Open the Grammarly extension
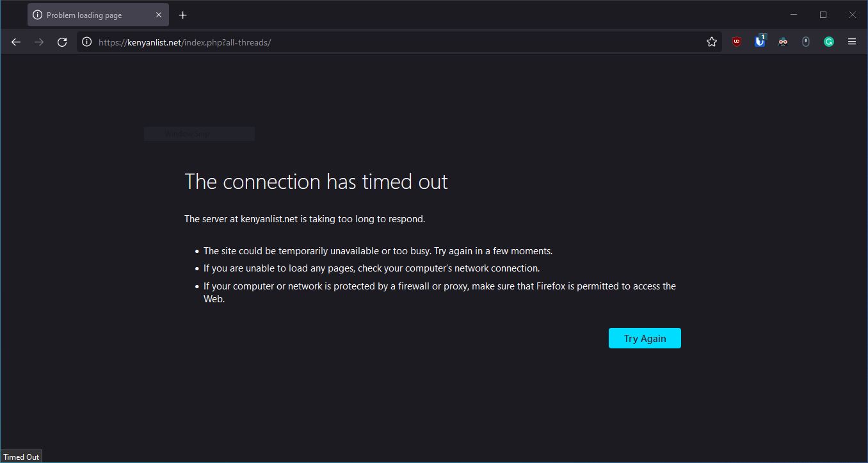 829,42
